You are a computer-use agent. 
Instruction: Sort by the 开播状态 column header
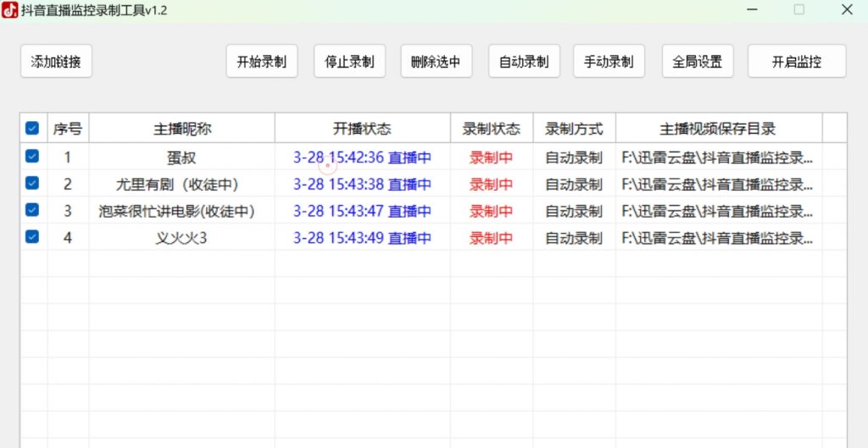[362, 129]
